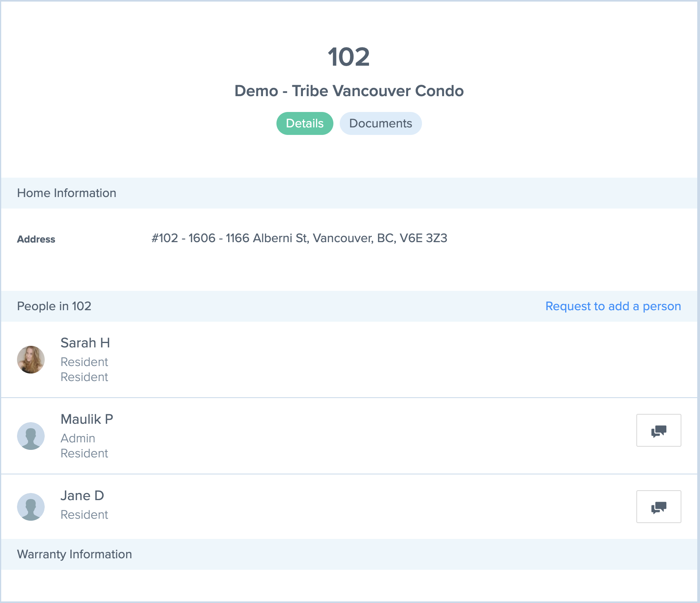Viewport: 700px width, 603px height.
Task: Click Maulik P's avatar placeholder
Action: click(x=31, y=436)
